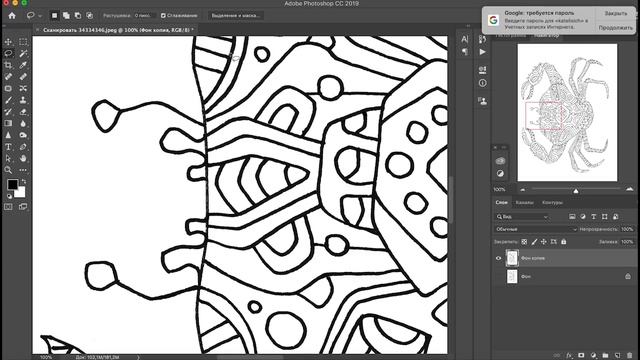Click the white background color swatch

(x=20, y=192)
